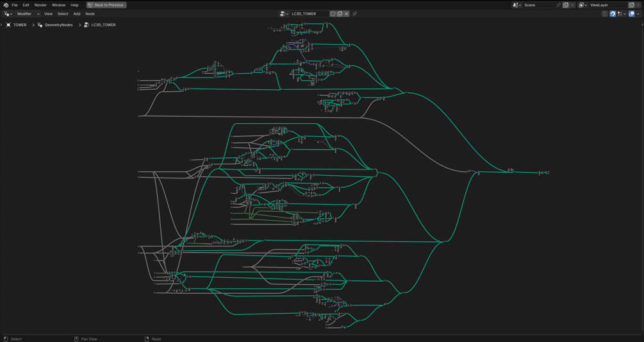Open the Blender logo menu
644x342 pixels.
point(6,5)
